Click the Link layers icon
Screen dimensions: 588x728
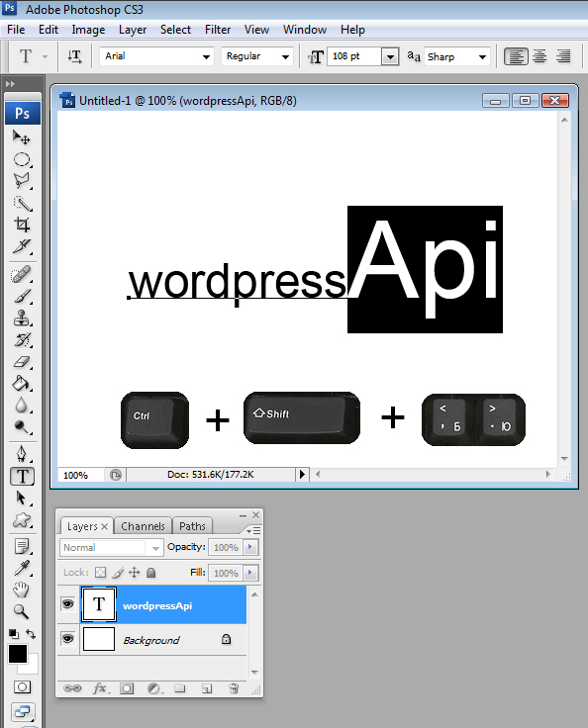[72, 688]
